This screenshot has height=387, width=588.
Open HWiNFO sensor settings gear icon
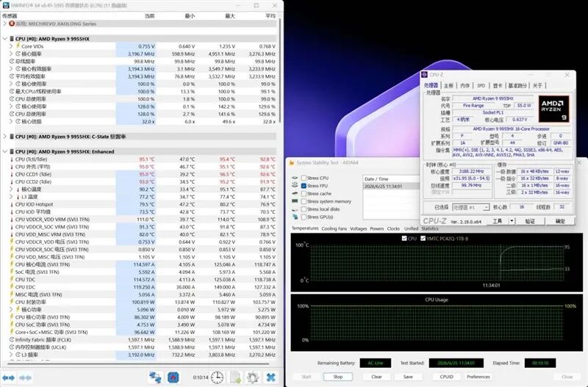click(253, 377)
